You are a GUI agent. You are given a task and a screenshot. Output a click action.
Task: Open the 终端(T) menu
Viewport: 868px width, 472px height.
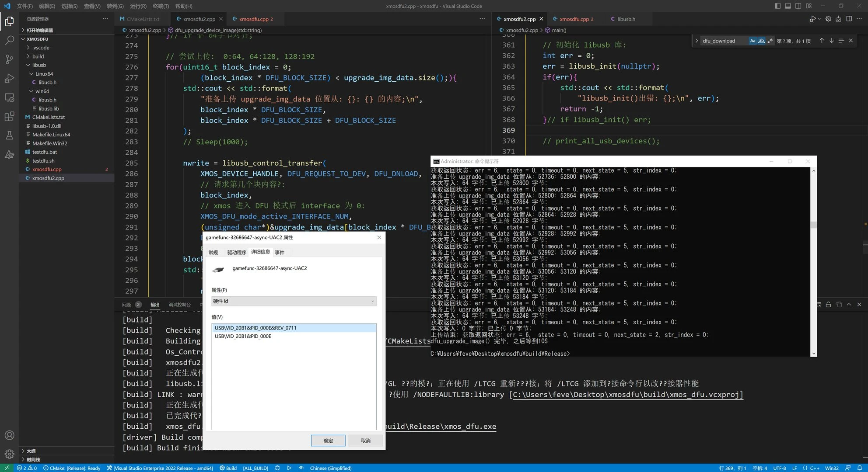click(161, 6)
